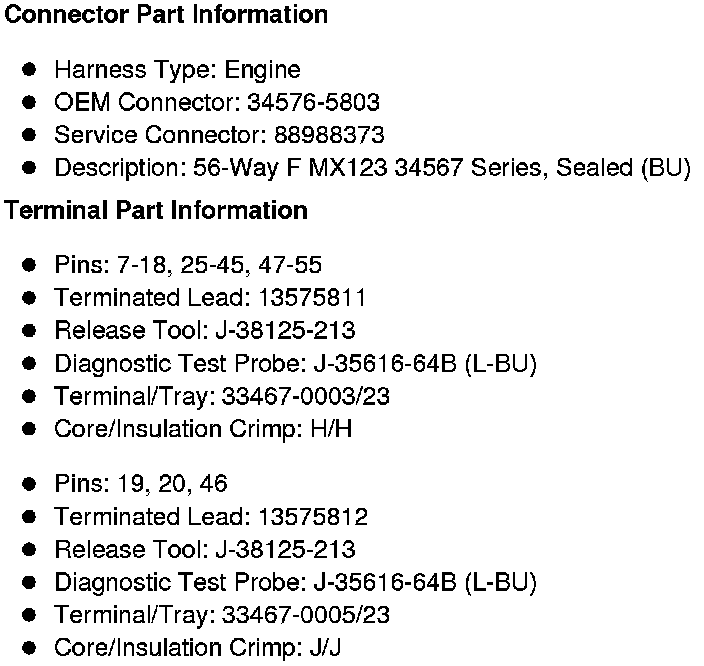Click the bullet beside Harness Type
The image size is (704, 666).
[30, 70]
